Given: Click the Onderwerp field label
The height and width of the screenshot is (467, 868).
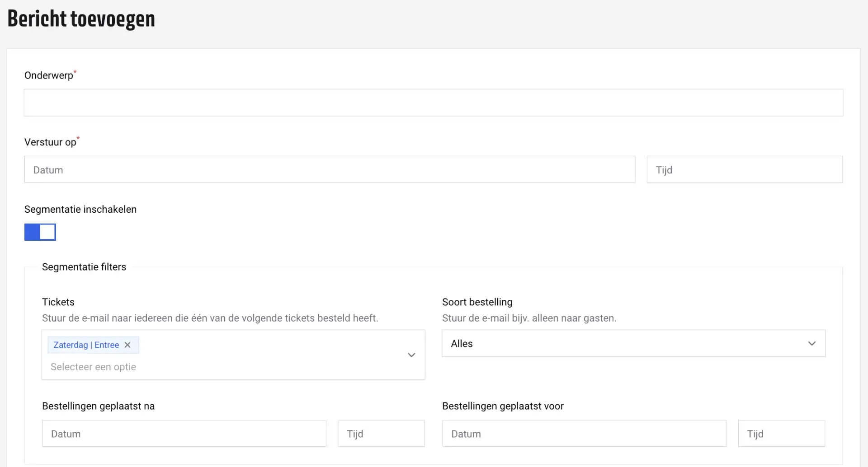Looking at the screenshot, I should point(49,75).
